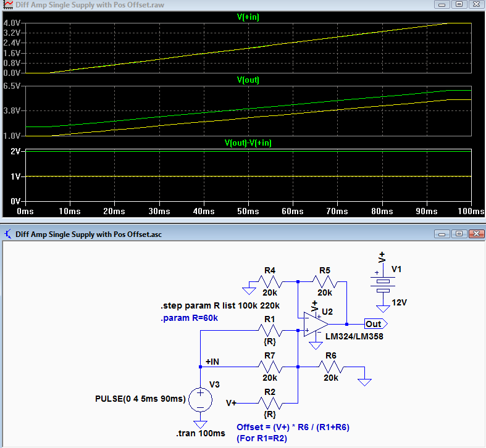486x448 pixels.
Task: Click the waveform .raw window title icon
Action: pyautogui.click(x=8, y=5)
